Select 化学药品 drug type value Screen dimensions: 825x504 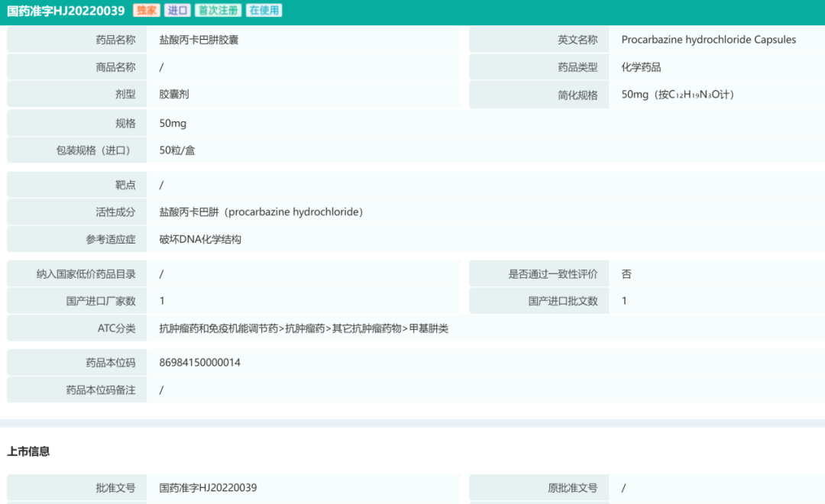pyautogui.click(x=642, y=66)
